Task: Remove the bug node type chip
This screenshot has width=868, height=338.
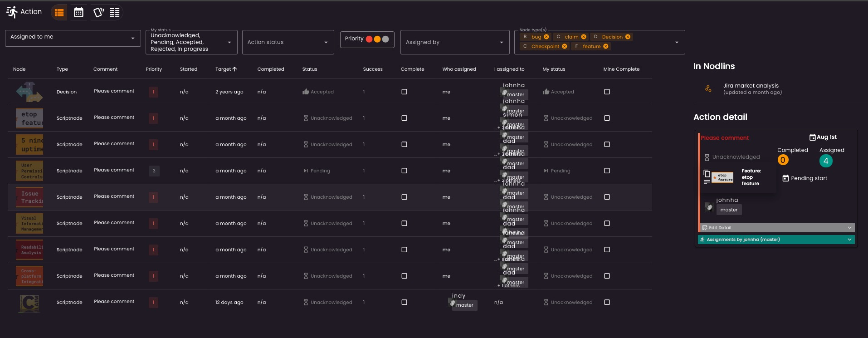Action: tap(546, 37)
